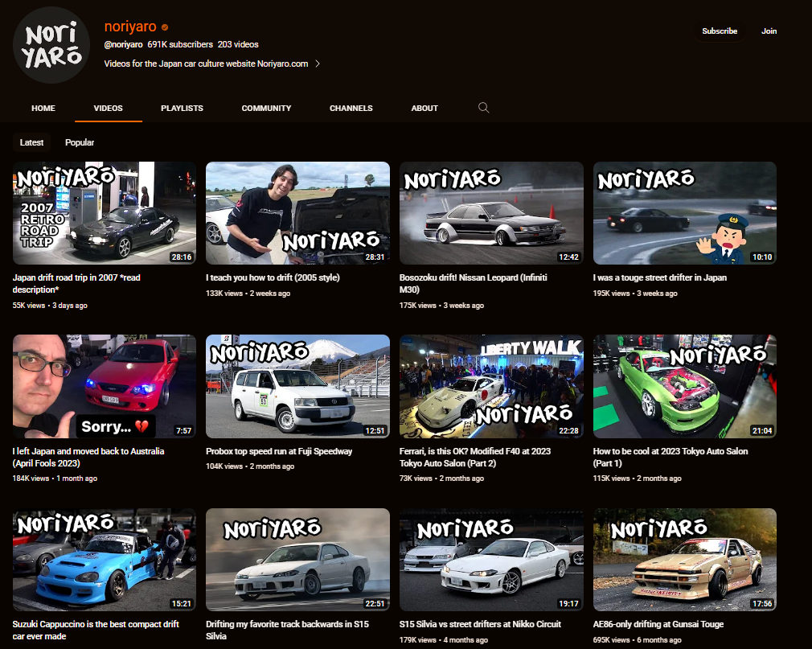The width and height of the screenshot is (812, 649).
Task: Click the Noriyaro.com channel description text
Action: pos(206,64)
